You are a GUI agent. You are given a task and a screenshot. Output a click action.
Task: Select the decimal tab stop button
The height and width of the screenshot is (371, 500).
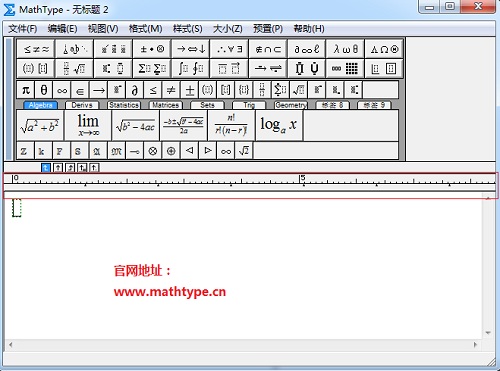click(x=94, y=167)
